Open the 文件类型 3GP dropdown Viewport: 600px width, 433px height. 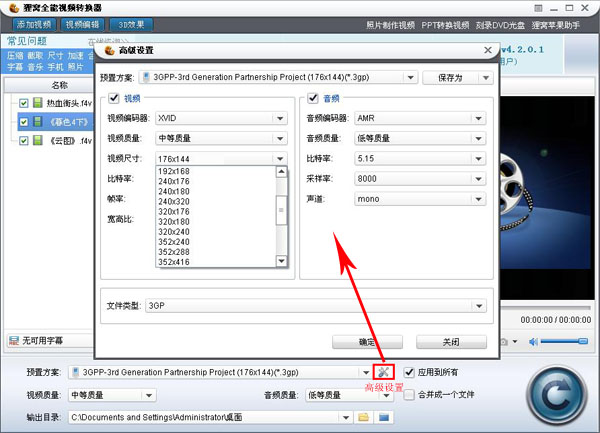[x=479, y=306]
